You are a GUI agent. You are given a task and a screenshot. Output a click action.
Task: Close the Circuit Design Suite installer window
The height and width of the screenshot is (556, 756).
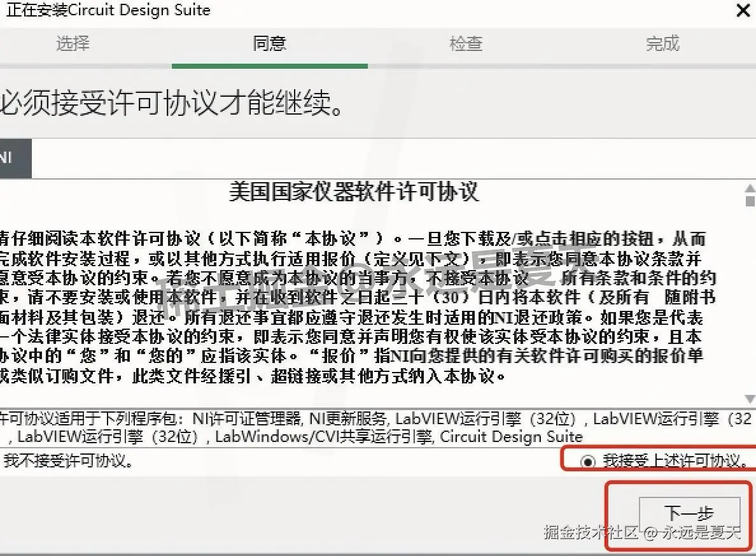coord(743,10)
